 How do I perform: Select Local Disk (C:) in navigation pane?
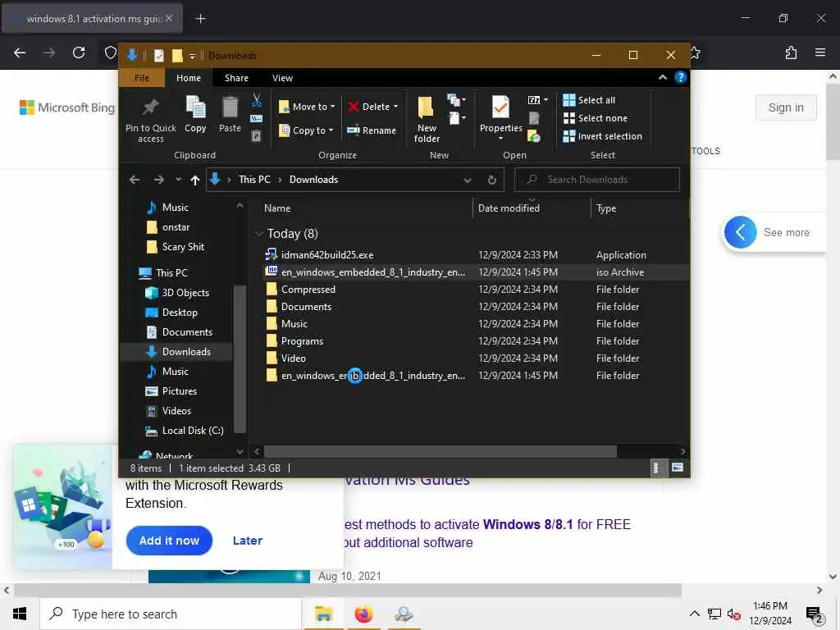tap(192, 431)
